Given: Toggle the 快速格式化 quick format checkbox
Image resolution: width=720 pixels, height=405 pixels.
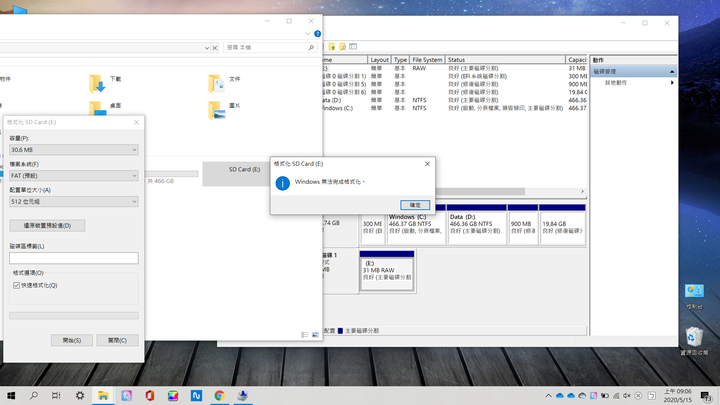Looking at the screenshot, I should pos(17,285).
